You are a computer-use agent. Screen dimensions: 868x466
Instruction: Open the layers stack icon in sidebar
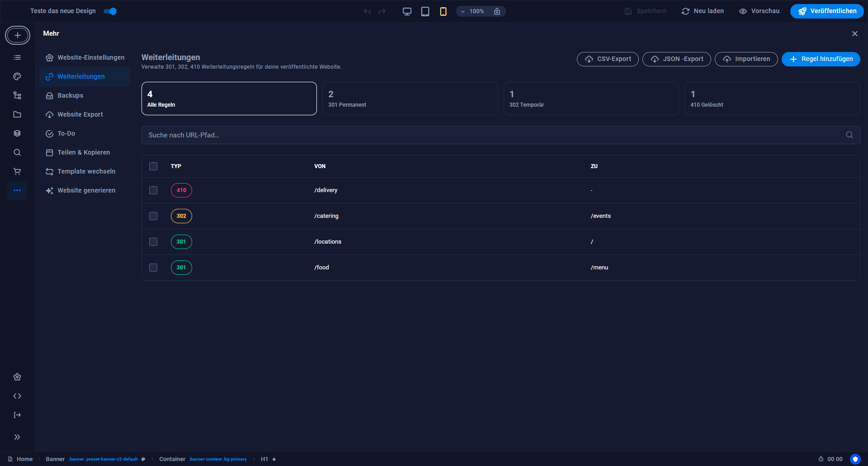coord(17,133)
